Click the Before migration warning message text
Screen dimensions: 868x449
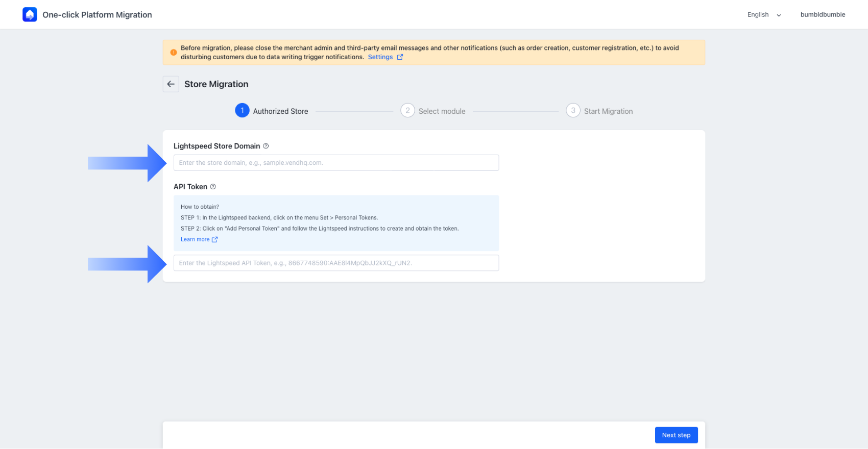tap(430, 53)
